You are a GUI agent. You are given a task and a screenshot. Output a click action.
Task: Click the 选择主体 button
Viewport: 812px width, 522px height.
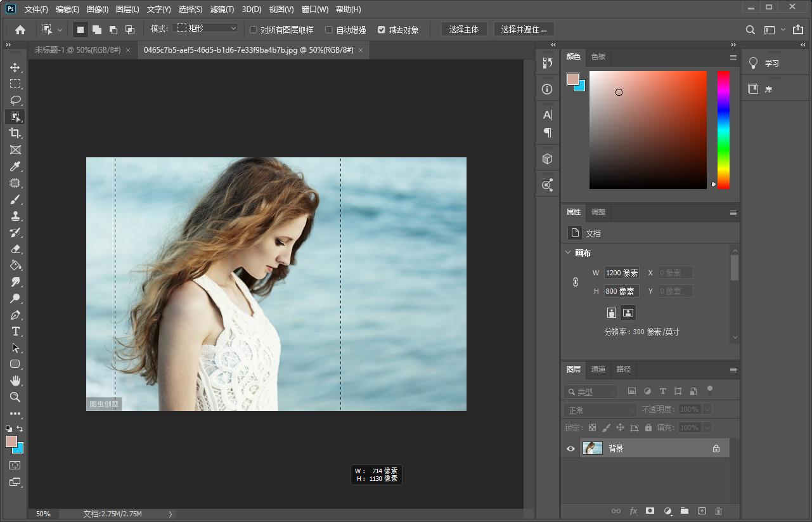point(463,29)
